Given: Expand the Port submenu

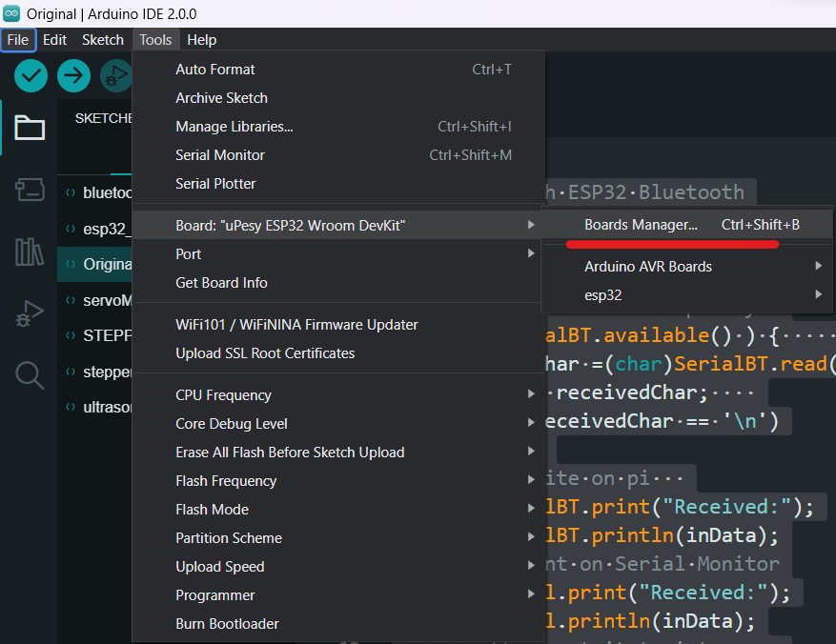Looking at the screenshot, I should (x=338, y=254).
